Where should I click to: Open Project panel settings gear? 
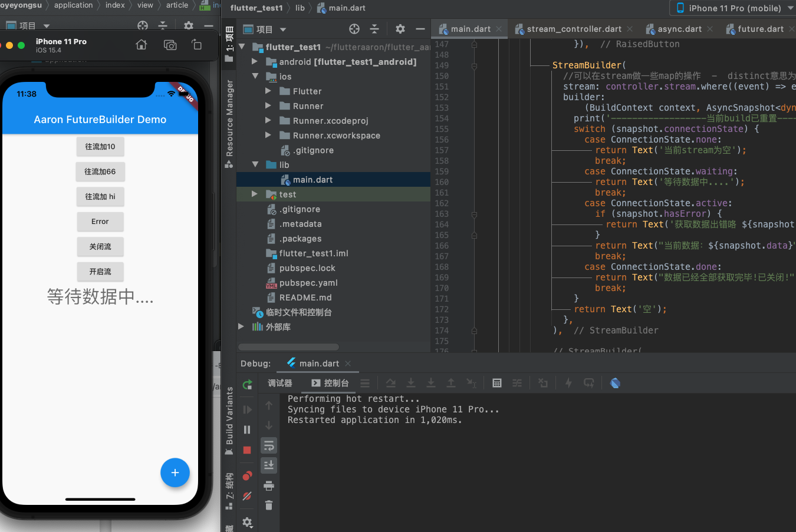coord(400,29)
